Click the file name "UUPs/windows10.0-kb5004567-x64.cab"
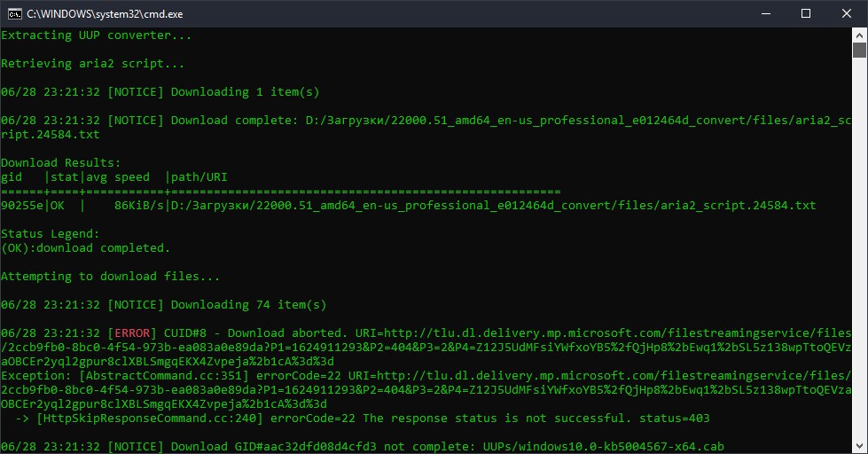The height and width of the screenshot is (454, 868). tap(604, 446)
